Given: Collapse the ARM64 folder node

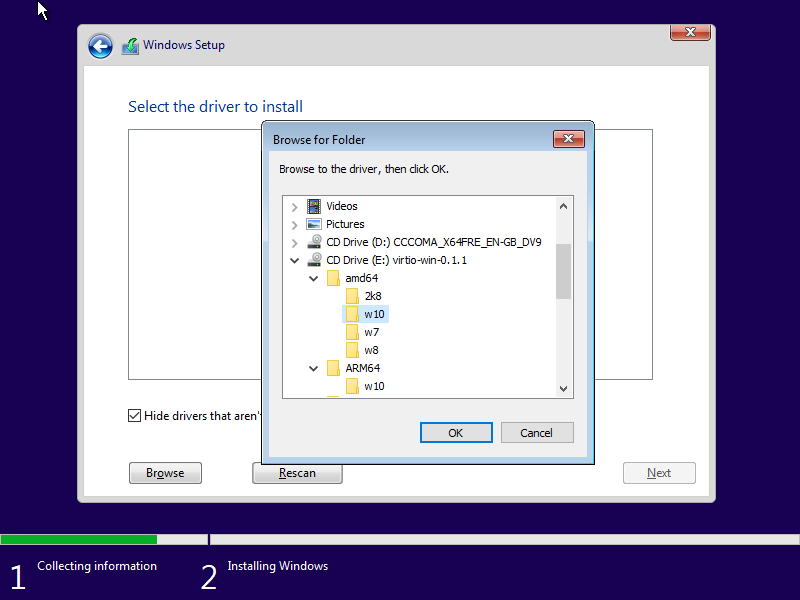Looking at the screenshot, I should pyautogui.click(x=313, y=368).
